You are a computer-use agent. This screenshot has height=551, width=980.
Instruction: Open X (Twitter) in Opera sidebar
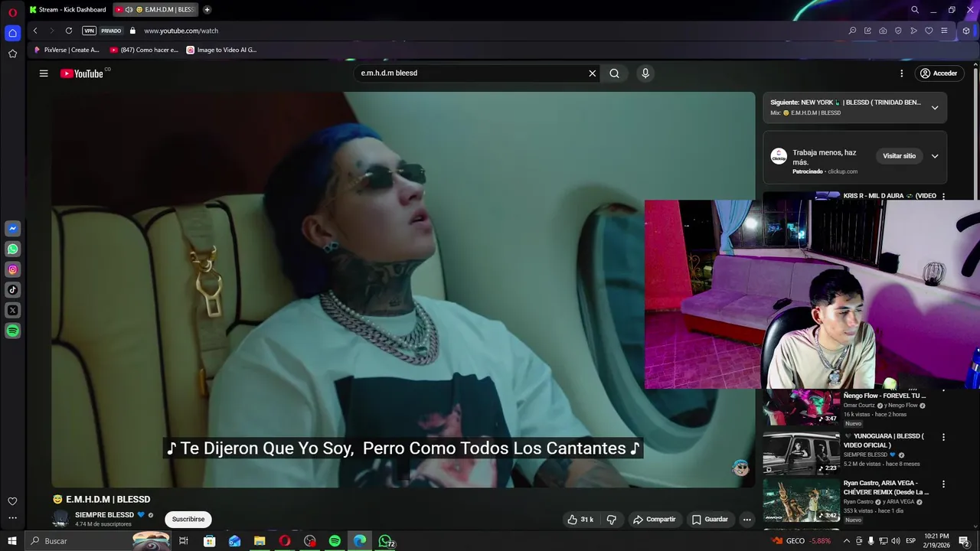pos(13,310)
